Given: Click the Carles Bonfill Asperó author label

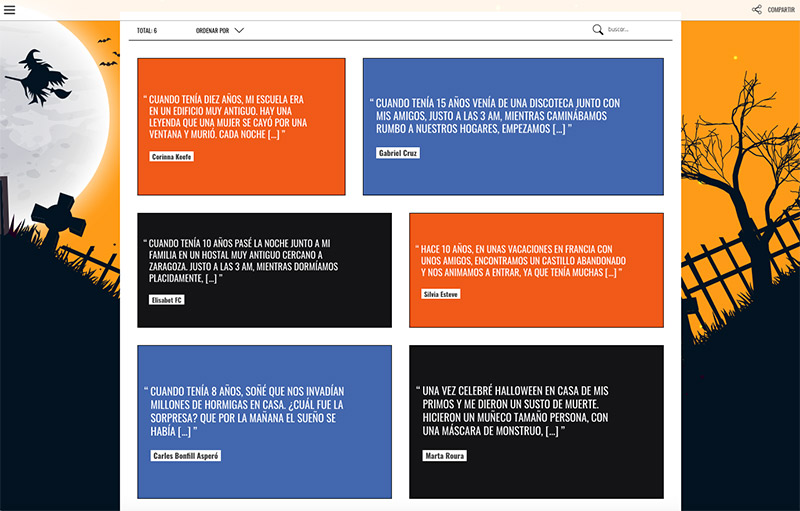Looking at the screenshot, I should [x=185, y=456].
